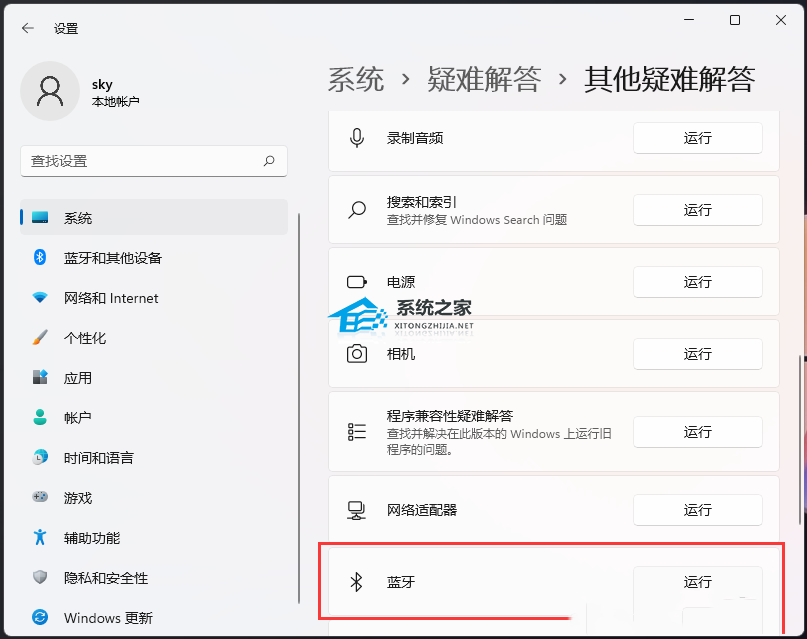Open 系统 in the sidebar

tap(154, 218)
